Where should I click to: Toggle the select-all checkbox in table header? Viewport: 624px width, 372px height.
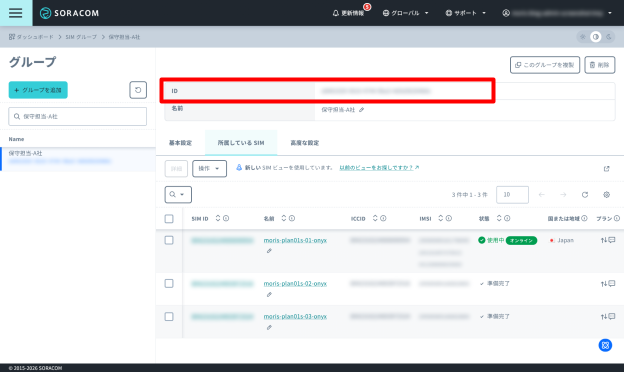coord(169,218)
